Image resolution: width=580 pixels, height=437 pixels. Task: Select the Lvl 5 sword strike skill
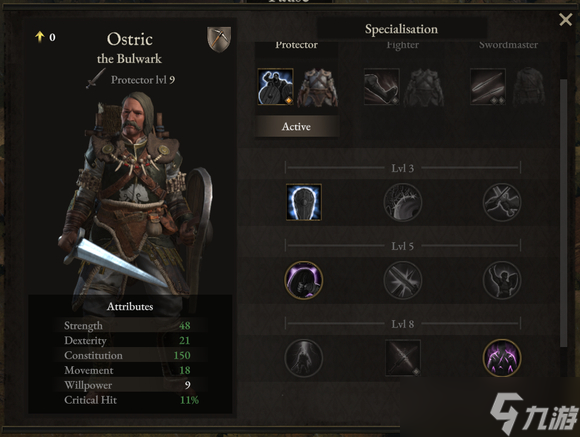(402, 280)
